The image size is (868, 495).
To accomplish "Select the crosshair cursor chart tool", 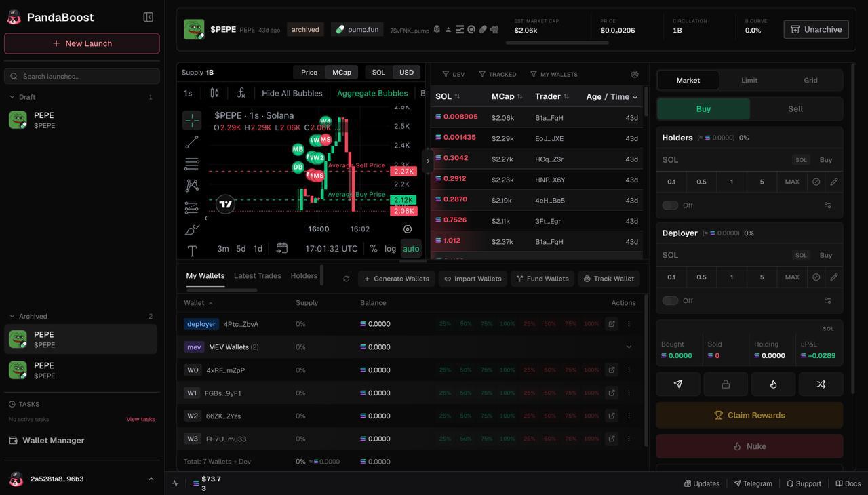I will coord(192,120).
